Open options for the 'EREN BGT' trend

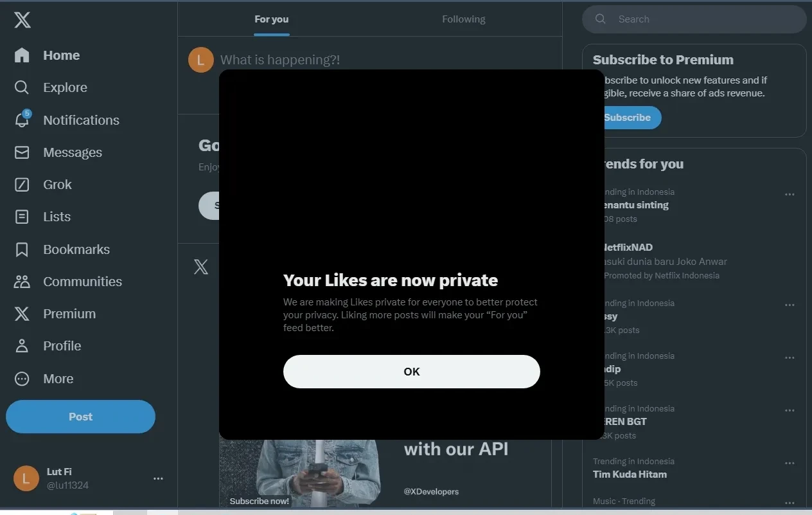click(x=790, y=410)
